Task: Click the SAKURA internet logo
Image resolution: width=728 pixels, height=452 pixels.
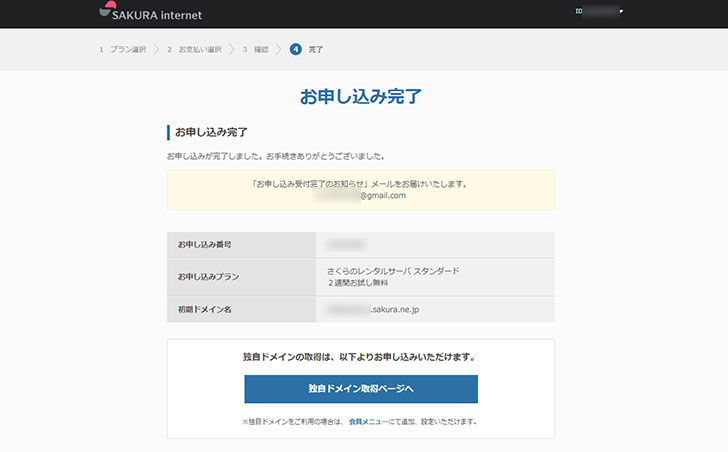Action: point(151,12)
